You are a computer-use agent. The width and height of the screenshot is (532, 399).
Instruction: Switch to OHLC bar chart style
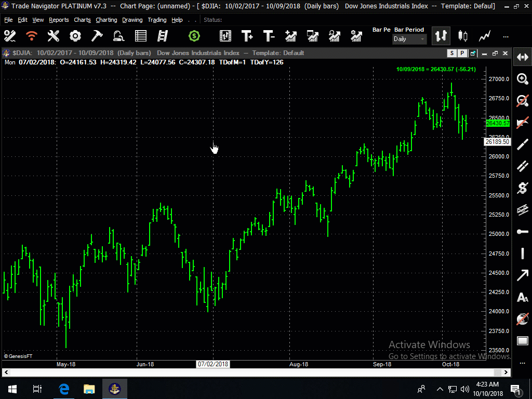pos(441,36)
